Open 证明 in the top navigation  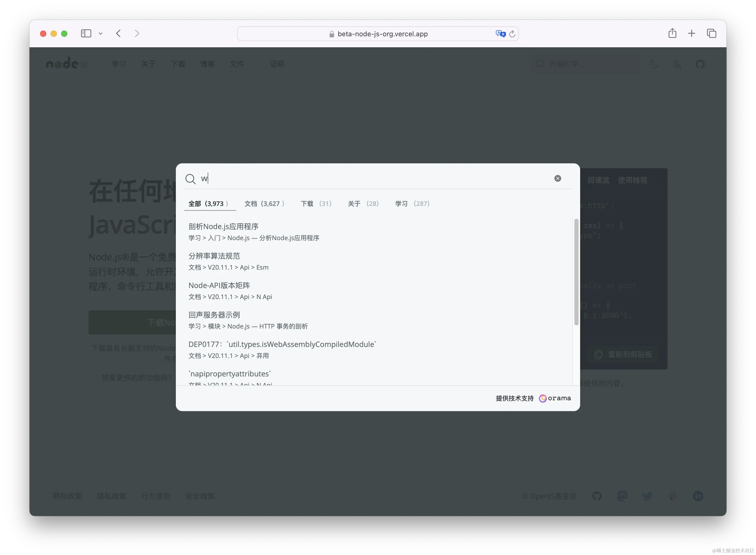coord(277,64)
